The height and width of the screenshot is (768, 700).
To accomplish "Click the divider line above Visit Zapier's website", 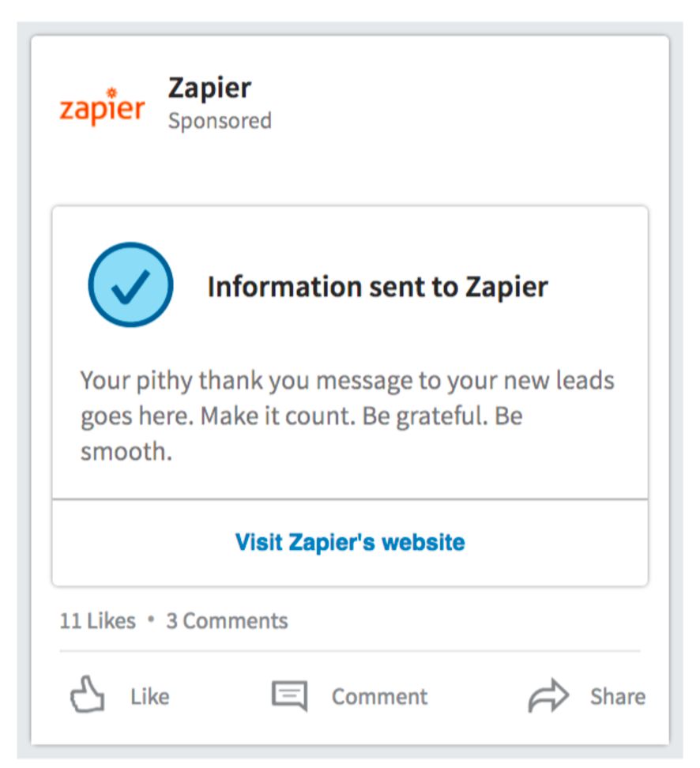I will click(350, 499).
